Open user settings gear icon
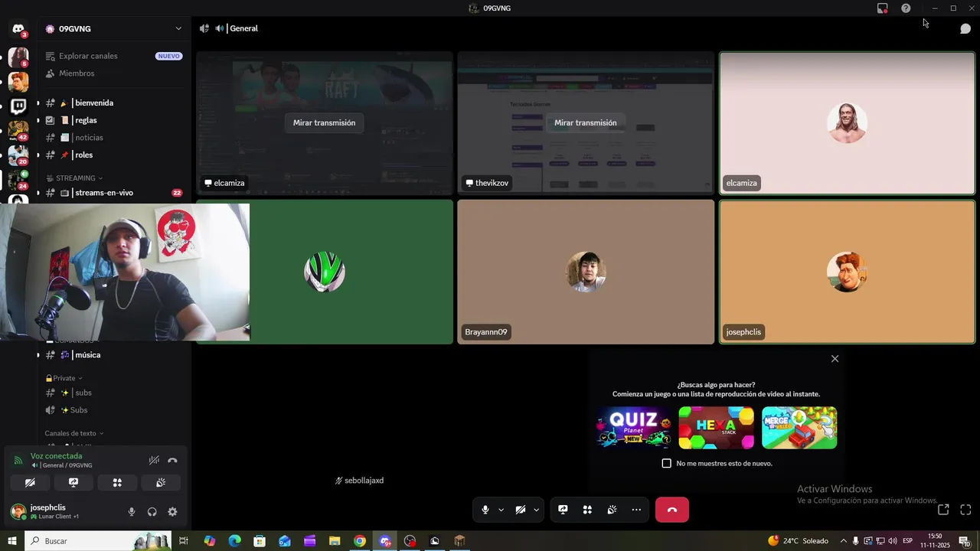 click(x=172, y=512)
